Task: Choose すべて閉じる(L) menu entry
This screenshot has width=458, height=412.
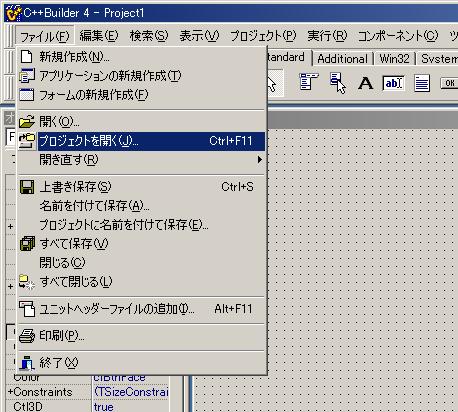Action: click(x=141, y=282)
